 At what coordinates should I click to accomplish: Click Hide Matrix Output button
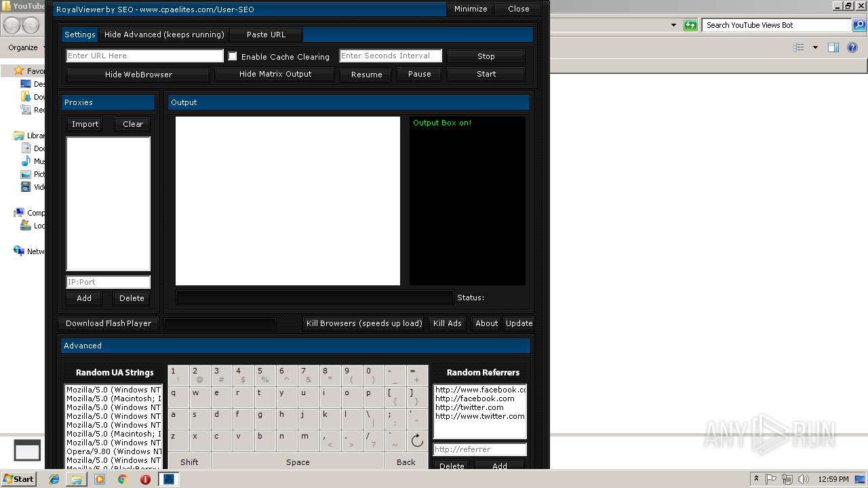click(275, 74)
